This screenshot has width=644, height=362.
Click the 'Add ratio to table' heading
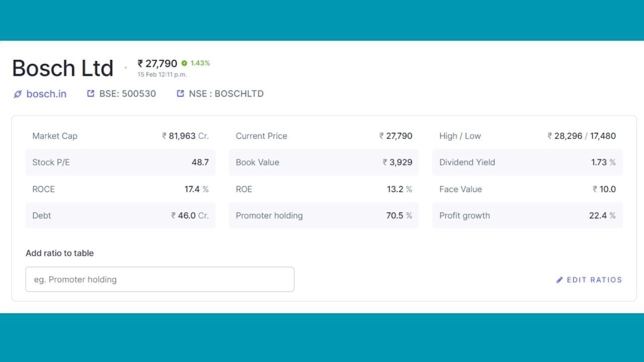(x=60, y=253)
